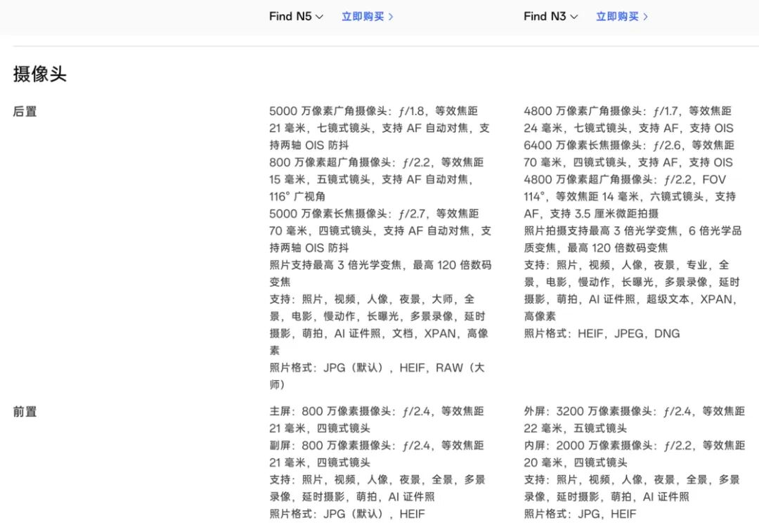The height and width of the screenshot is (532, 759).
Task: Click the text "6400 万像素长焦摄像头"
Action: click(x=584, y=145)
